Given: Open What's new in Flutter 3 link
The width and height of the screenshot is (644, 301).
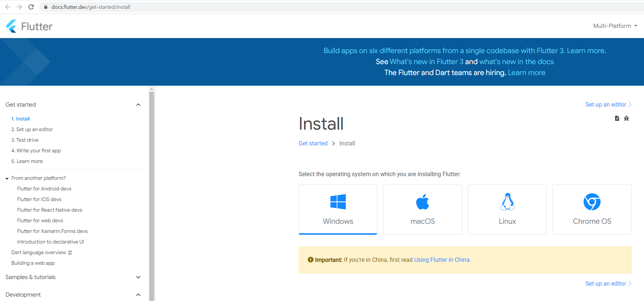Looking at the screenshot, I should pyautogui.click(x=427, y=62).
